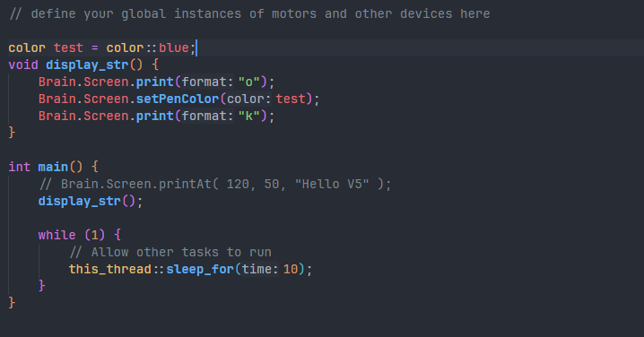644x337 pixels.
Task: Click the 'test' argument in setPenColor
Action: [x=291, y=99]
